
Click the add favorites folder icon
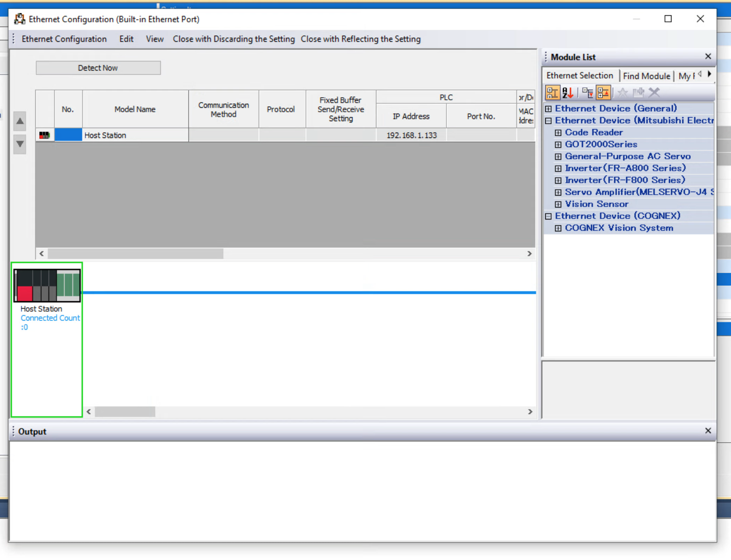[638, 92]
